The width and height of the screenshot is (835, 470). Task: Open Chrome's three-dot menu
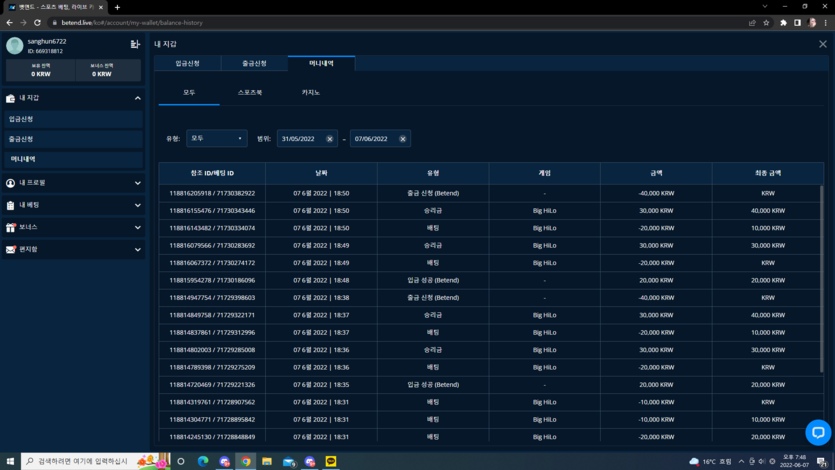point(826,23)
